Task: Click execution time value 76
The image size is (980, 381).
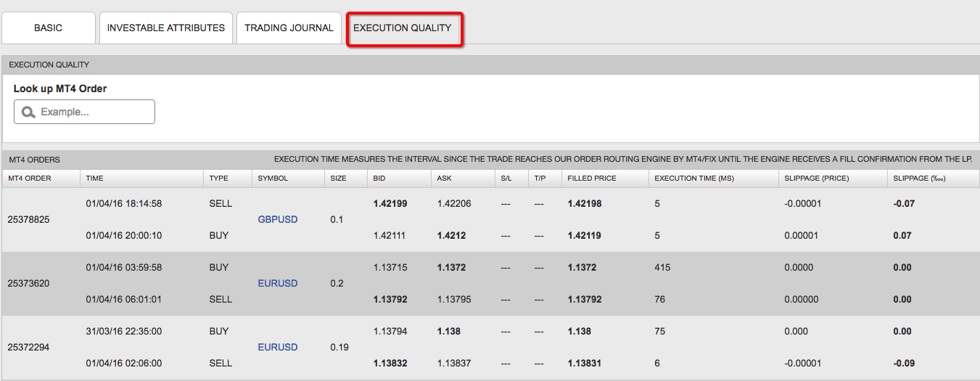Action: [x=659, y=299]
